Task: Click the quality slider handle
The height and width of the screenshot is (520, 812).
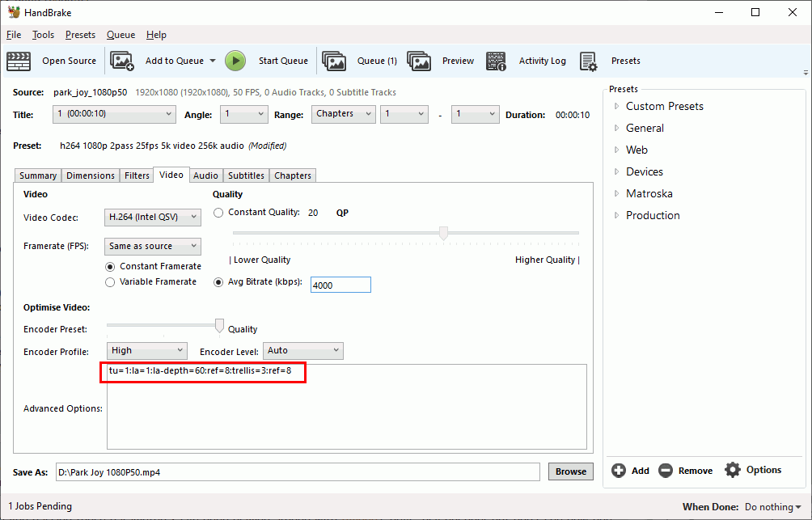Action: pyautogui.click(x=443, y=234)
